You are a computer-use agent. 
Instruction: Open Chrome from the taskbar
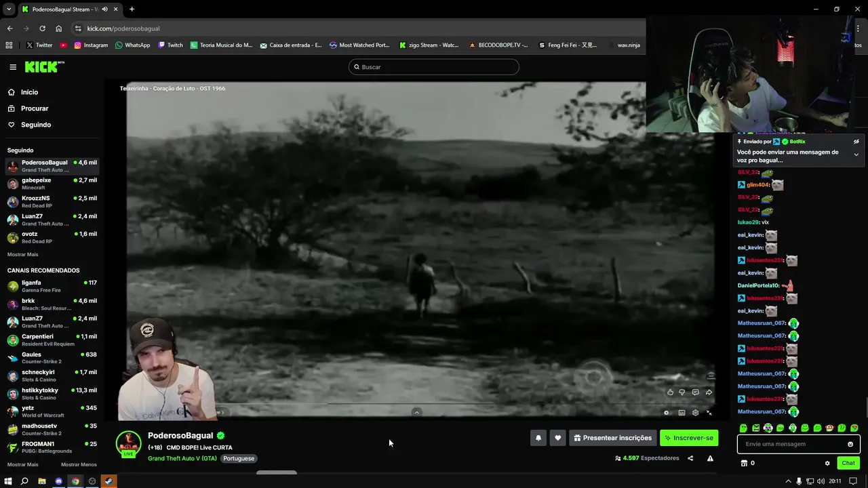(75, 481)
